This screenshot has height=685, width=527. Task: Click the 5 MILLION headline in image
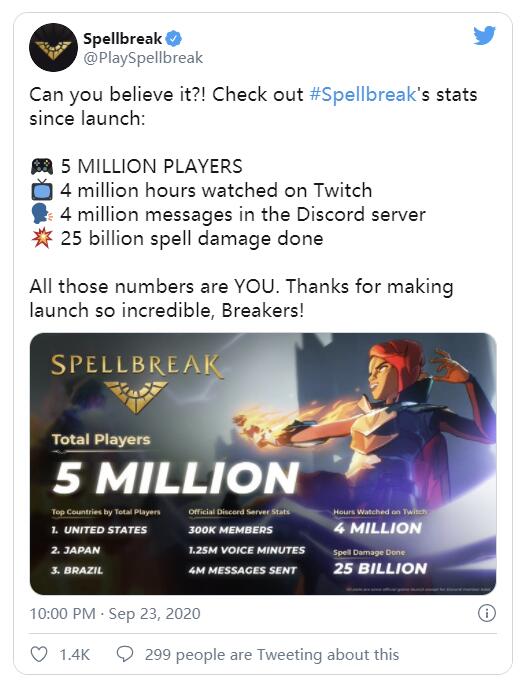coord(176,478)
